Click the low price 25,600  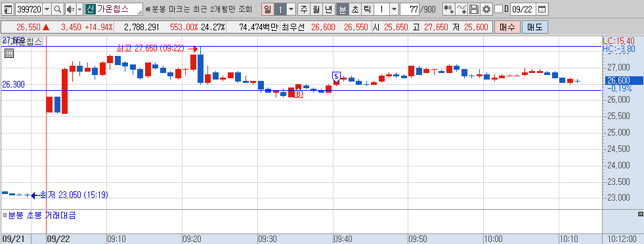tap(476, 28)
